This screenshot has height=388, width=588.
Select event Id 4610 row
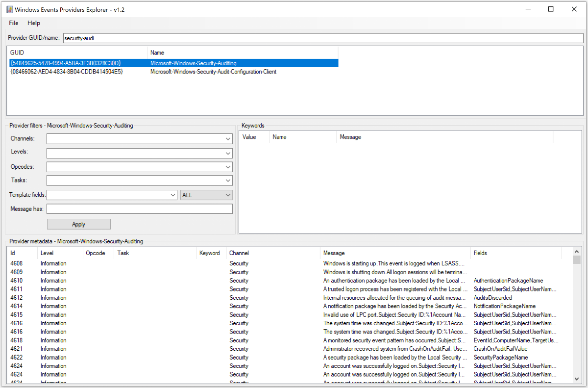point(285,281)
